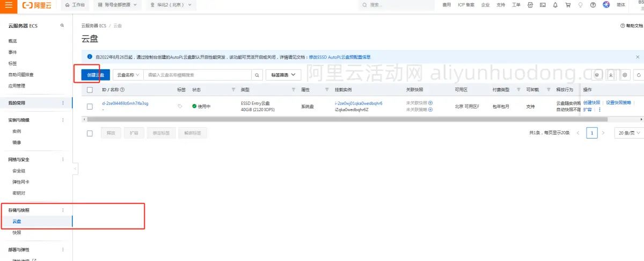Search icon beside 云服务器 ECS sidebar title
This screenshot has height=261, width=644.
[62, 26]
